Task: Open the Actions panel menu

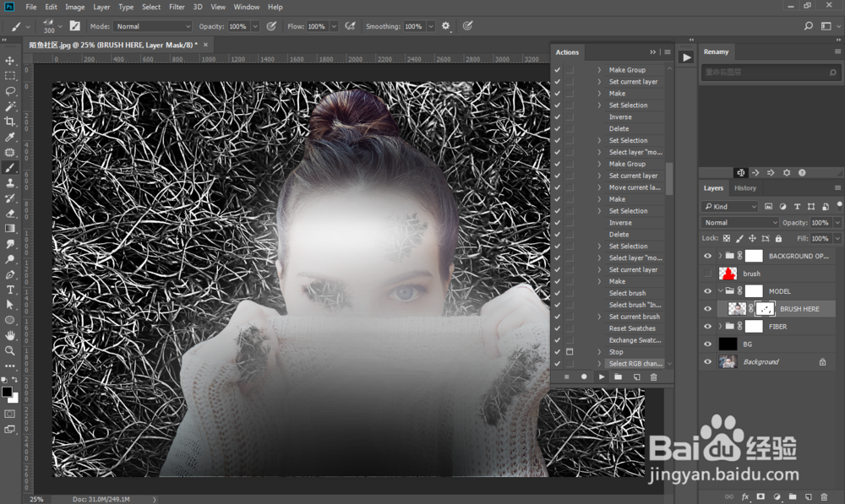Action: click(668, 52)
